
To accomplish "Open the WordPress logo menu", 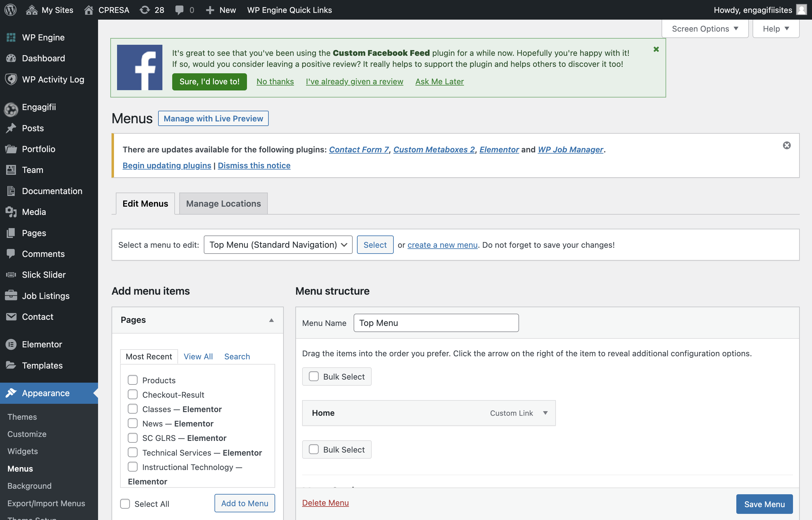I will pyautogui.click(x=10, y=10).
